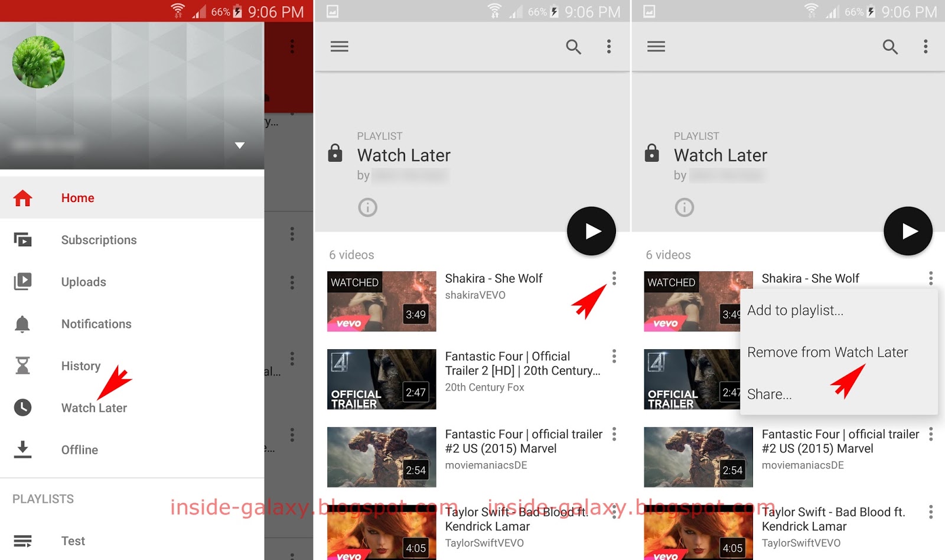Viewport: 945px width, 560px height.
Task: Open options for Fantastic Four Trailer 2 [HD], middle screen
Action: point(614,356)
